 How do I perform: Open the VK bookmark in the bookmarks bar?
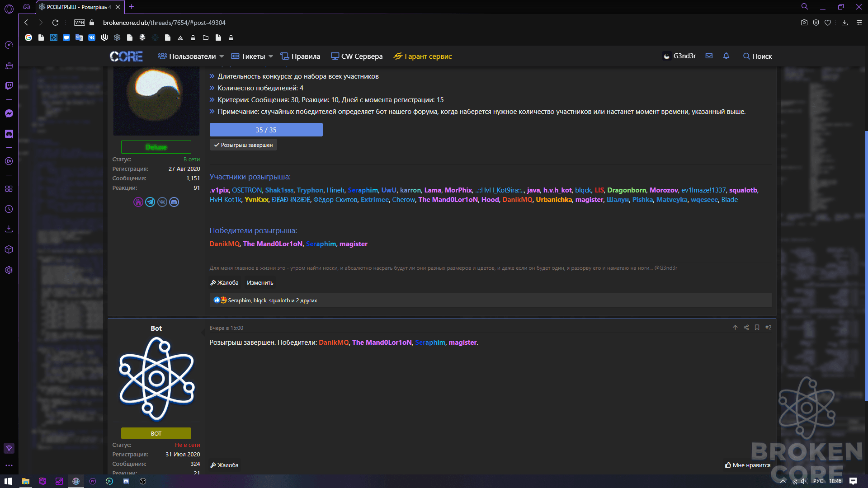(x=92, y=38)
